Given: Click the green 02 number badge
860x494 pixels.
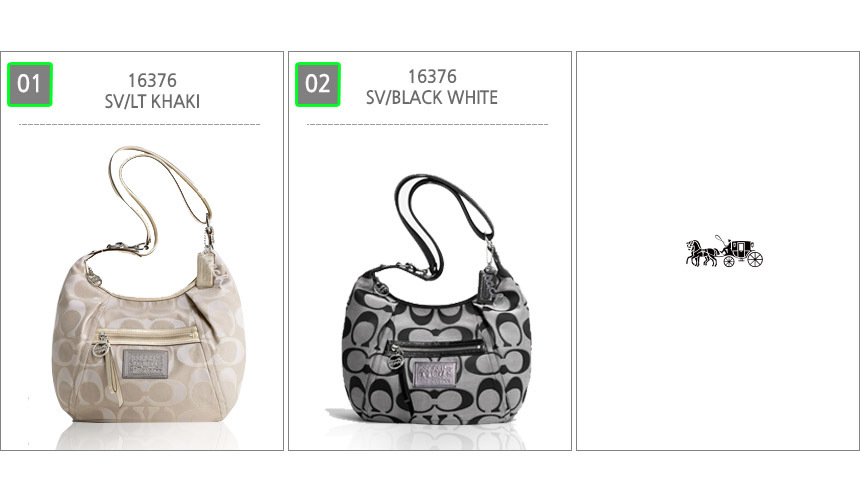Looking at the screenshot, I should [x=318, y=84].
